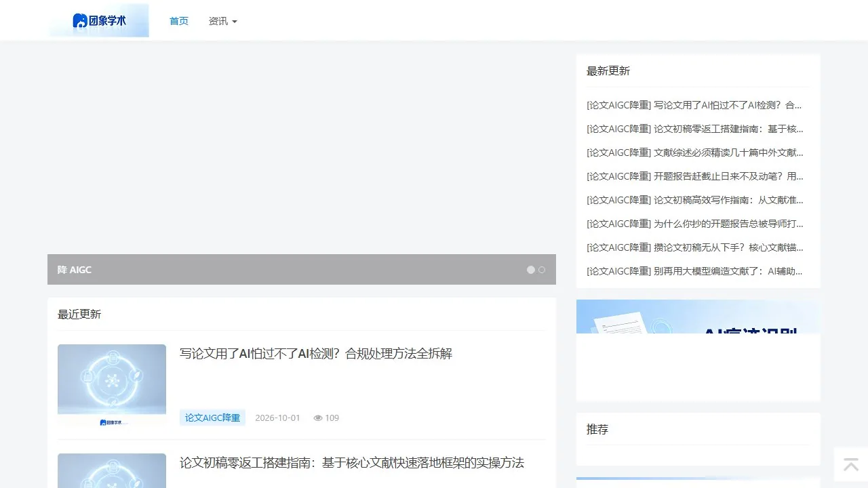868x488 pixels.
Task: Expand the 资讯 dropdown menu
Action: point(223,21)
